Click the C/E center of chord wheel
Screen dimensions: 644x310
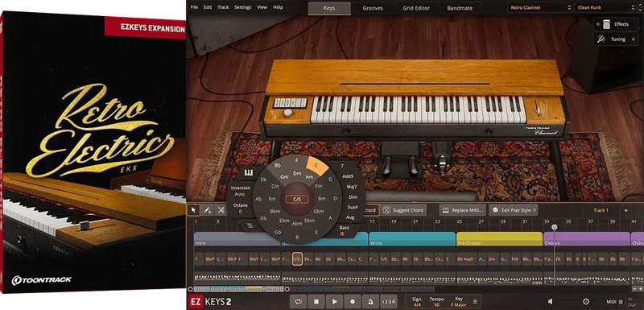point(297,199)
